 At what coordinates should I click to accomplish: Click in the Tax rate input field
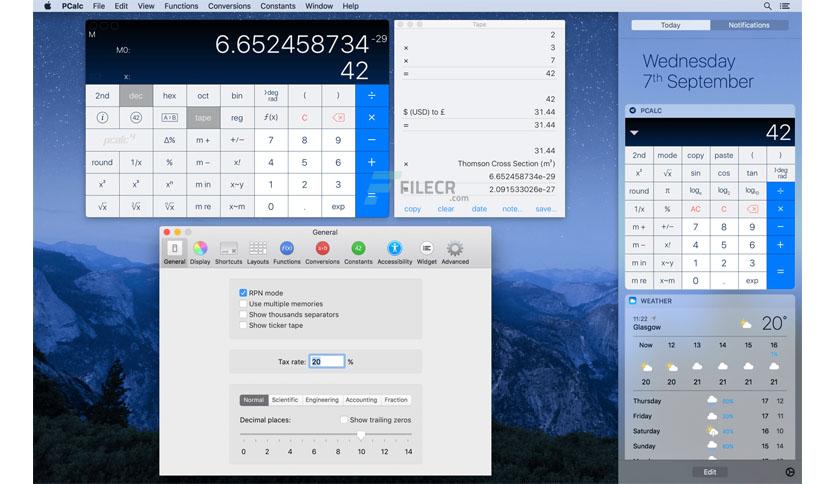[327, 361]
